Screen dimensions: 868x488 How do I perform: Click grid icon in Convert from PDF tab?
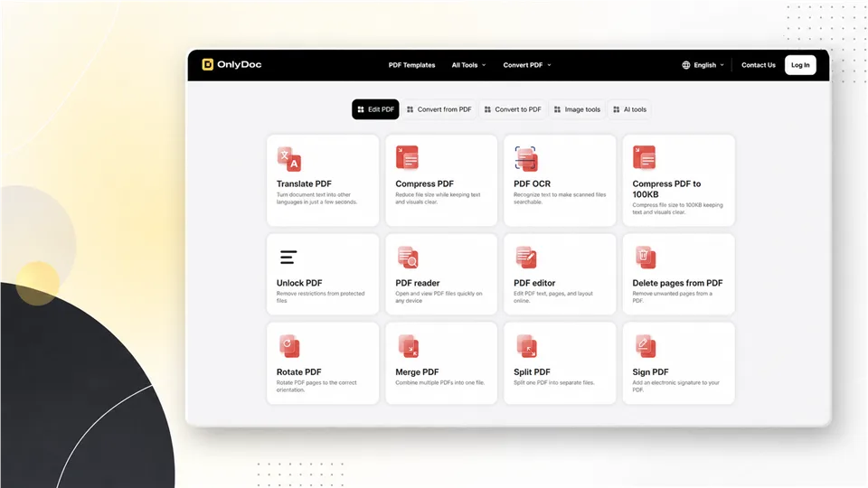[410, 109]
